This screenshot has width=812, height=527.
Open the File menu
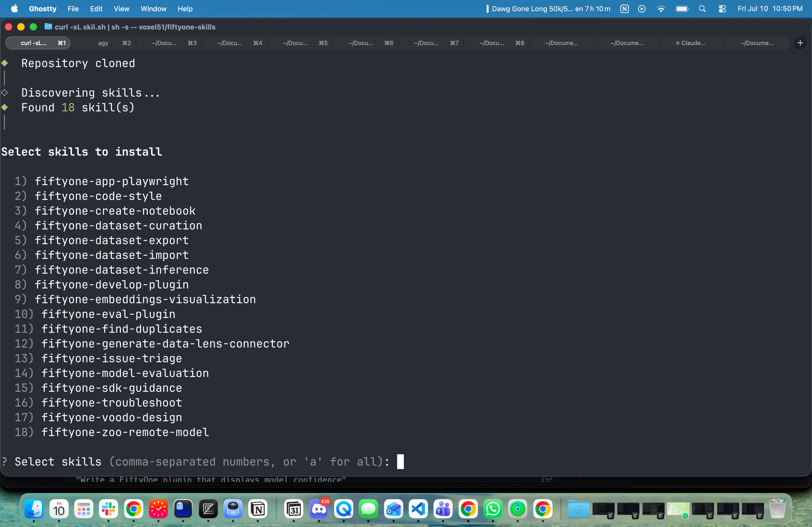click(x=73, y=9)
